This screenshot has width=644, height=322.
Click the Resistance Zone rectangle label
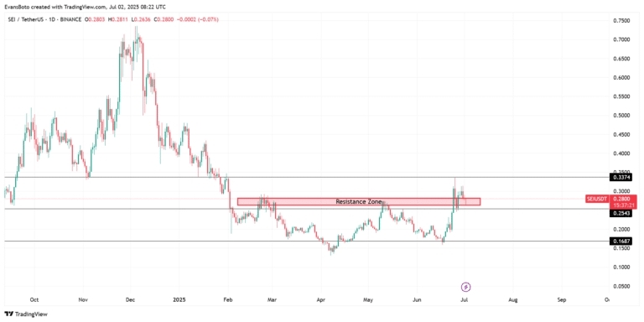tap(359, 201)
